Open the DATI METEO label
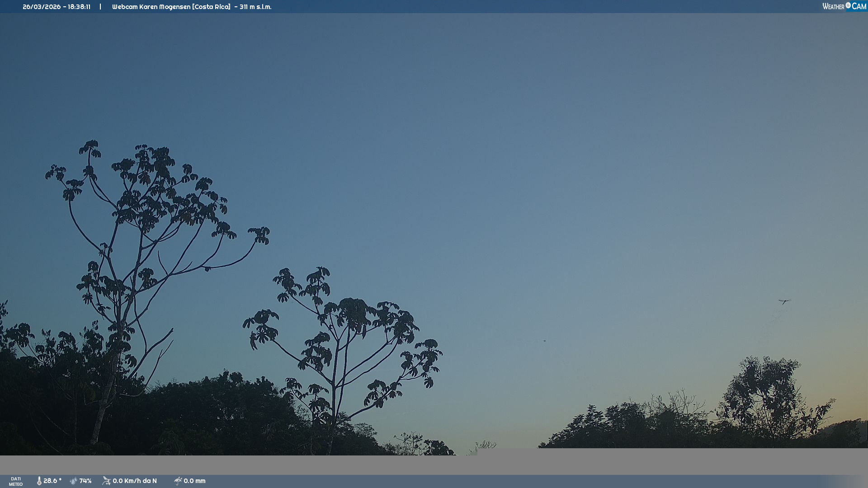The height and width of the screenshot is (488, 868). (16, 481)
